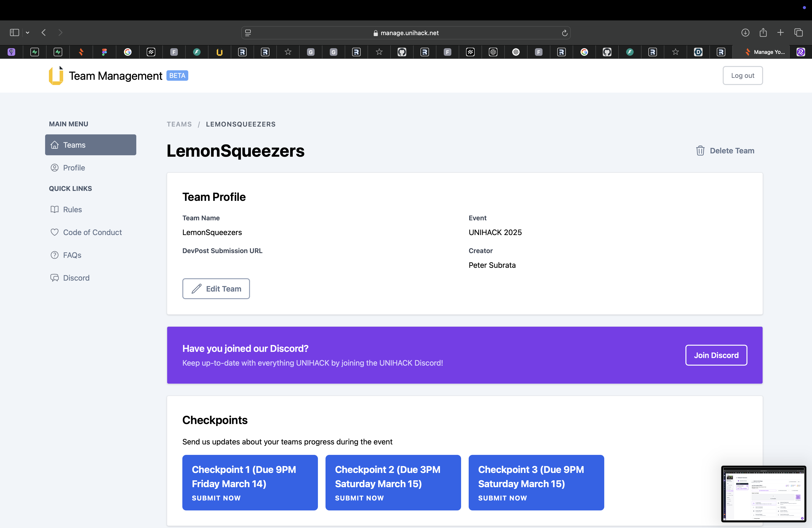Click the Log out button

click(x=742, y=75)
